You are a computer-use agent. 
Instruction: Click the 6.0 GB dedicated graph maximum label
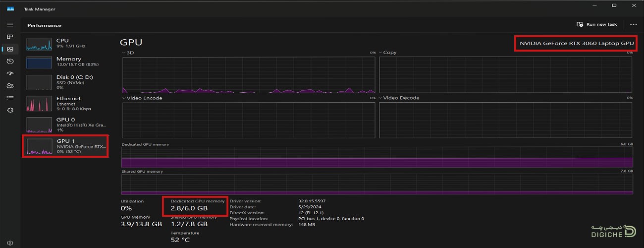(x=627, y=144)
